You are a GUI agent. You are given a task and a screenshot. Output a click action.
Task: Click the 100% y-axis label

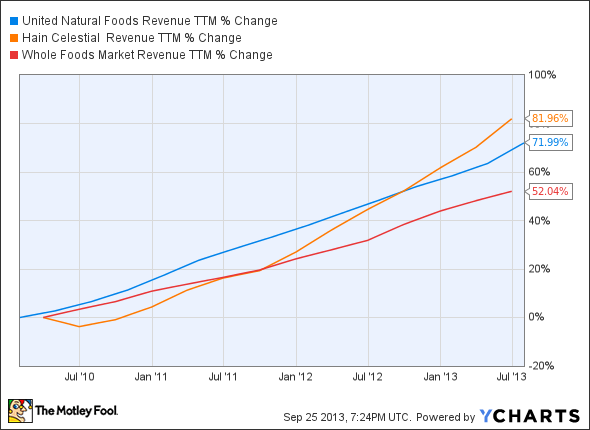[x=542, y=75]
